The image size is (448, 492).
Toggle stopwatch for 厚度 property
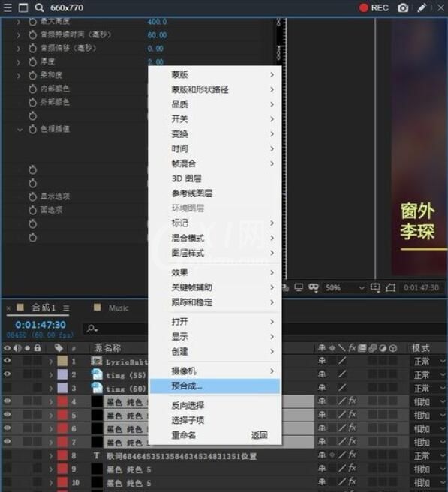tap(33, 61)
